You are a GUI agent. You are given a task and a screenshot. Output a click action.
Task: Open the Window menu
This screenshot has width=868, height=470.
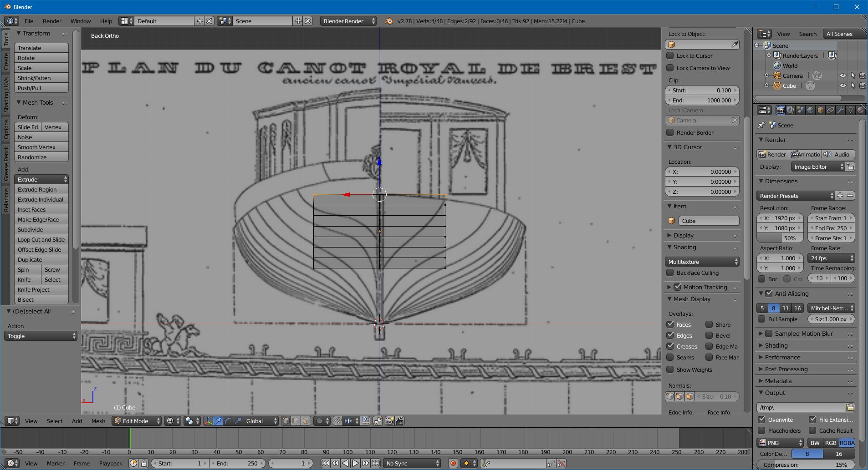point(81,21)
